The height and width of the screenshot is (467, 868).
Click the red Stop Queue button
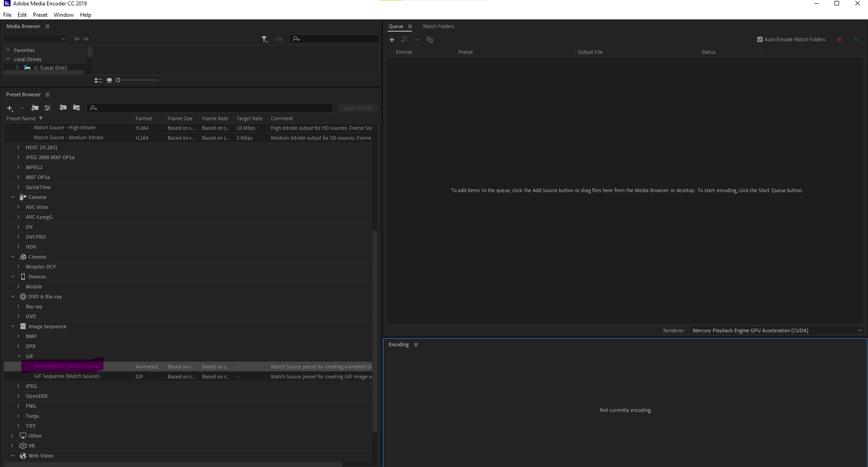pyautogui.click(x=839, y=40)
